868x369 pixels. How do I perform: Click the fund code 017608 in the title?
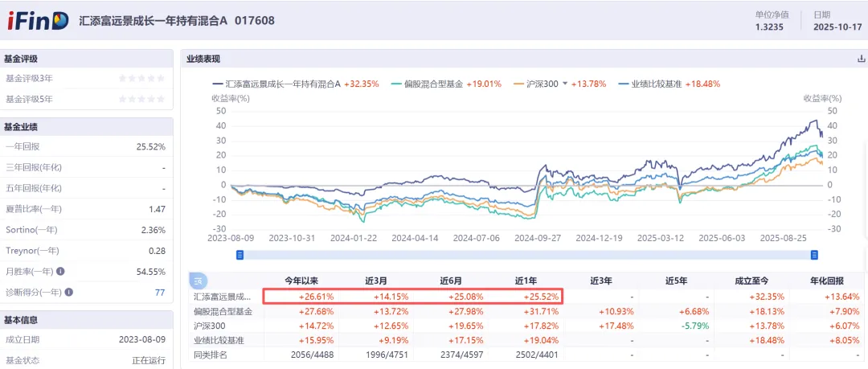(255, 20)
